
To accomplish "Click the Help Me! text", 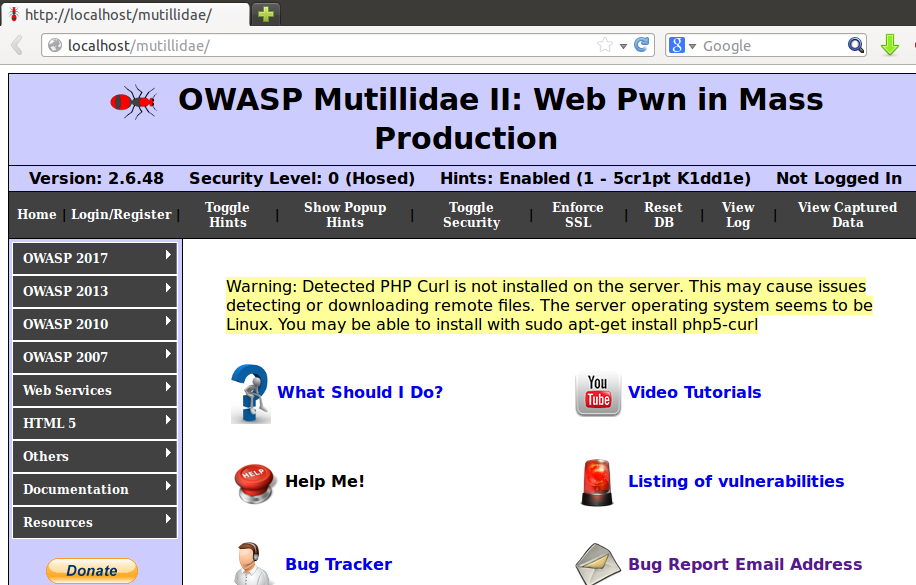I will (325, 481).
